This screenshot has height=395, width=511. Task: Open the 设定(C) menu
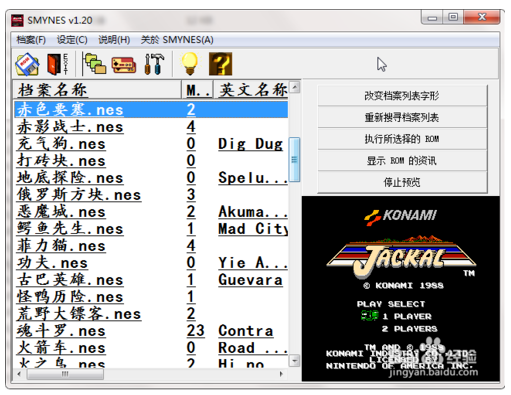click(72, 40)
